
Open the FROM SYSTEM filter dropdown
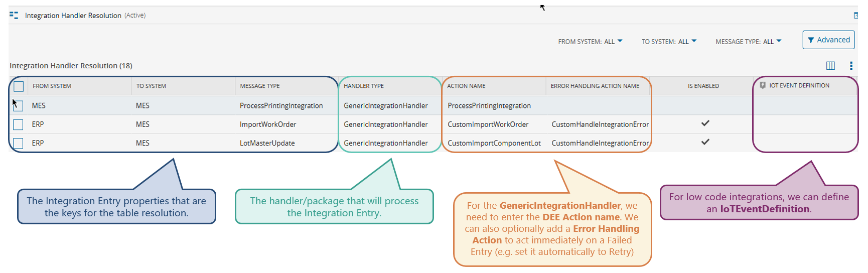pos(590,42)
